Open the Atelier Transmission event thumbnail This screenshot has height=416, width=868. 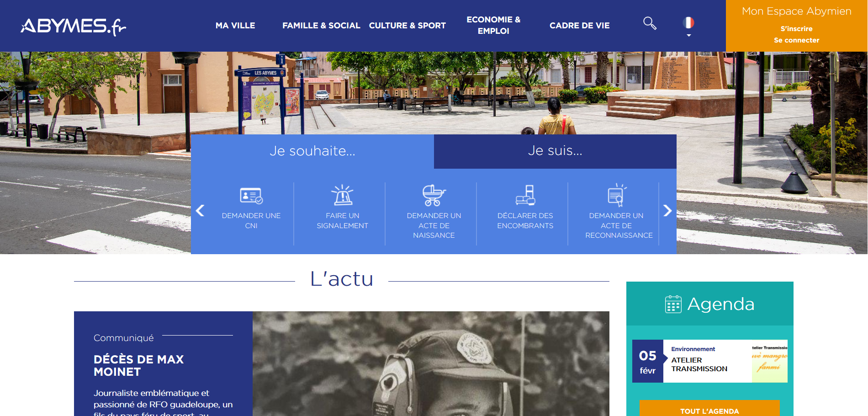tap(769, 361)
